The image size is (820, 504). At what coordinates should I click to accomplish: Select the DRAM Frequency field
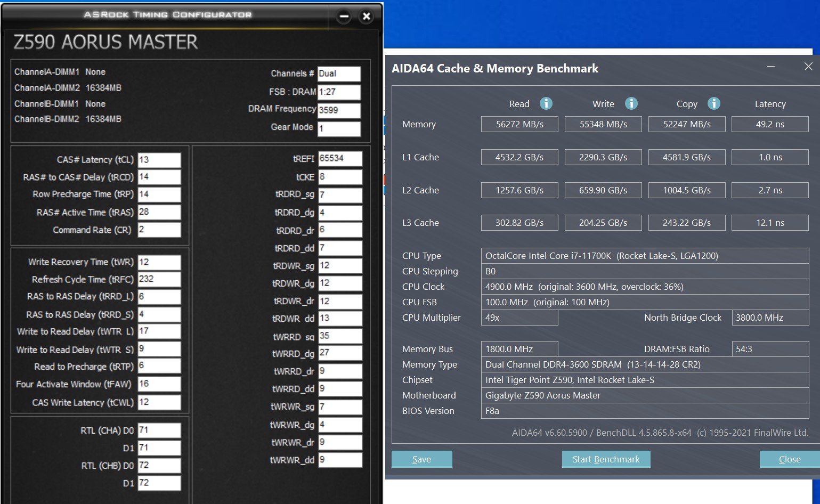339,110
